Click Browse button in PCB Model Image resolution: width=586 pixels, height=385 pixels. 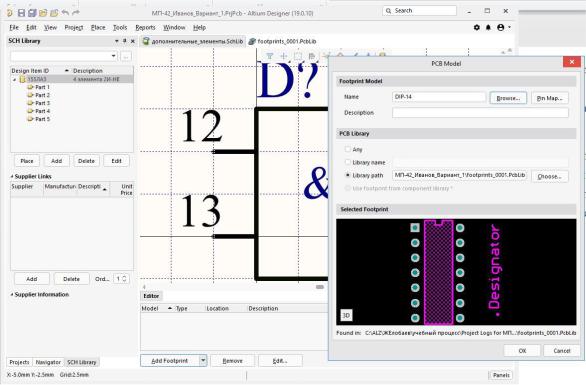point(508,98)
